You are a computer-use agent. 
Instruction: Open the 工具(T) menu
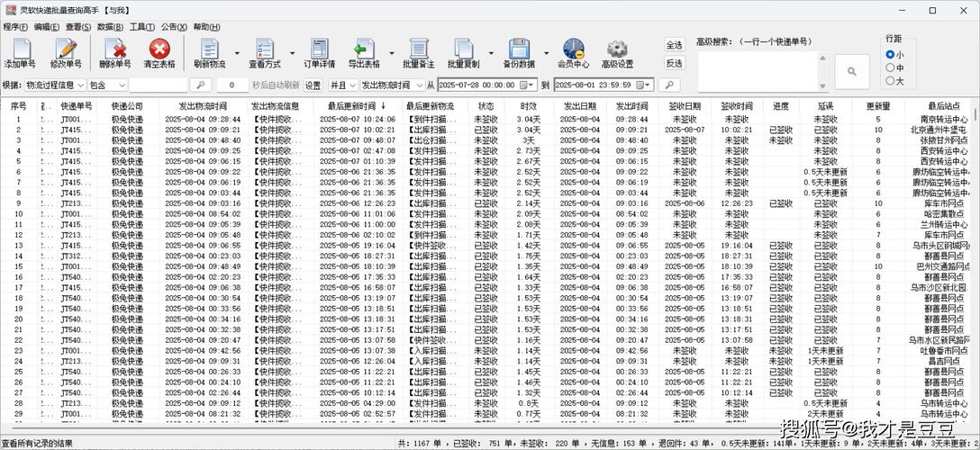coord(142,27)
